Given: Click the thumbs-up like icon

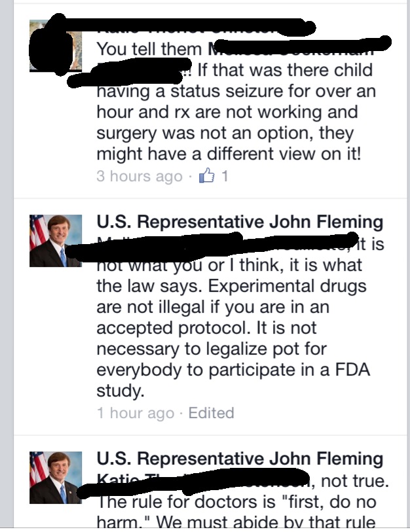Looking at the screenshot, I should (x=207, y=176).
